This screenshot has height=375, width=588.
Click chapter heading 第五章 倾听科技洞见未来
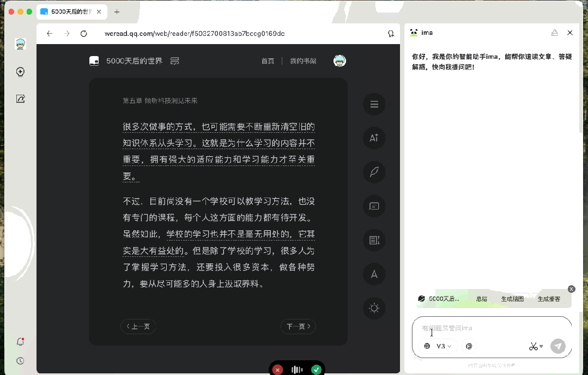(x=160, y=100)
